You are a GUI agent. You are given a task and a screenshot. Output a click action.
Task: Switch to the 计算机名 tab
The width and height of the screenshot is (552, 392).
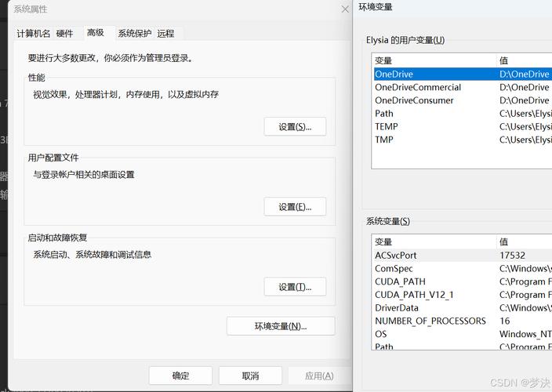34,34
